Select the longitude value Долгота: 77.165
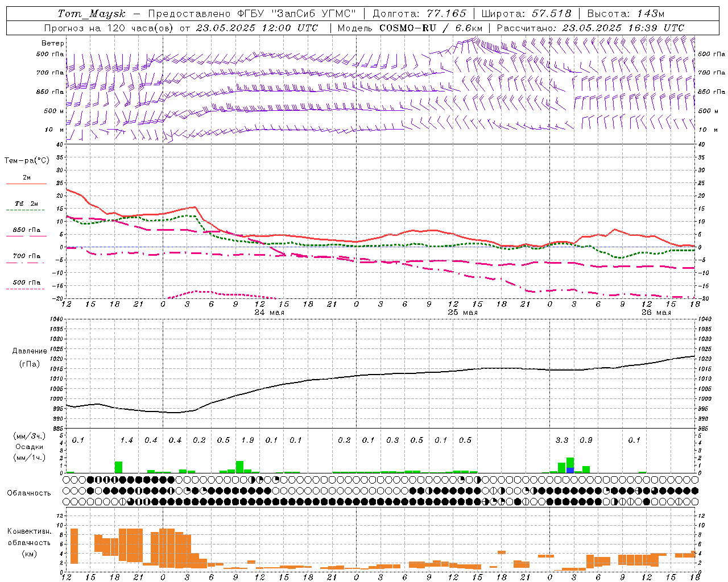Image resolution: width=728 pixels, height=582 pixels. [419, 14]
